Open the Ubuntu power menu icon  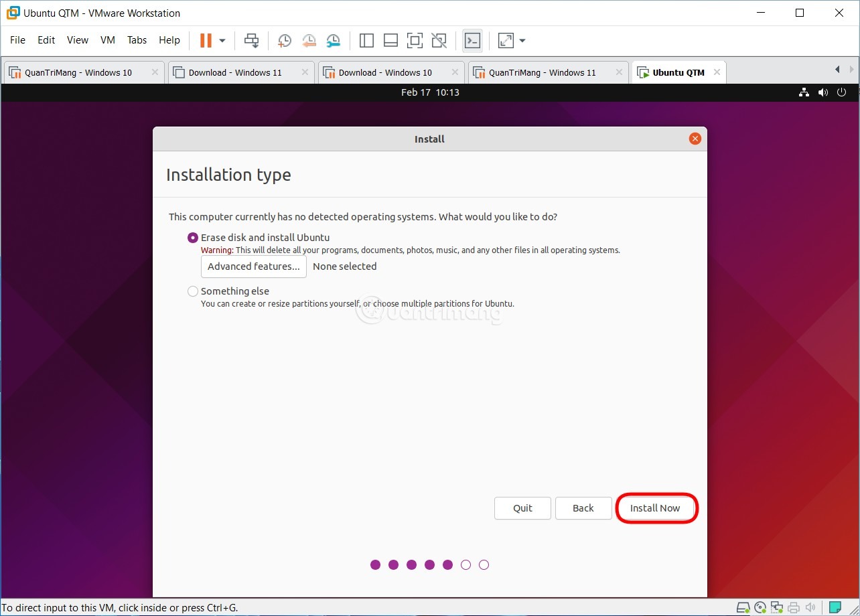coord(842,92)
